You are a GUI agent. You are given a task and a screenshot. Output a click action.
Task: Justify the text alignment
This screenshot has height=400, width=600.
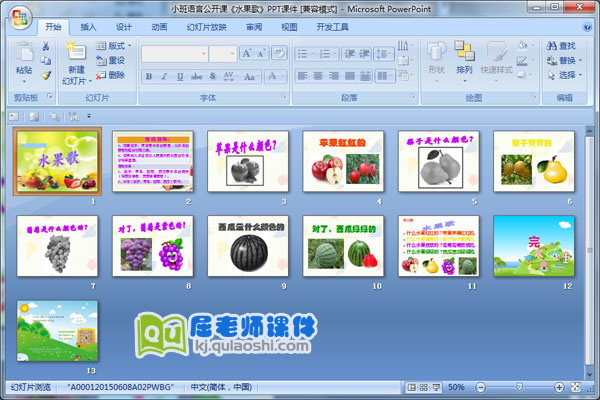349,76
